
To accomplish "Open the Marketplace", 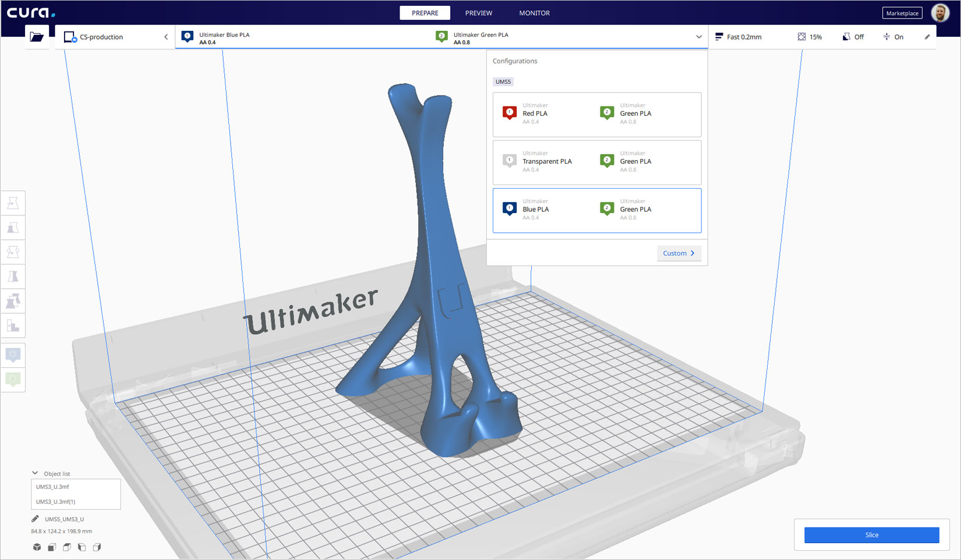I will coord(902,13).
